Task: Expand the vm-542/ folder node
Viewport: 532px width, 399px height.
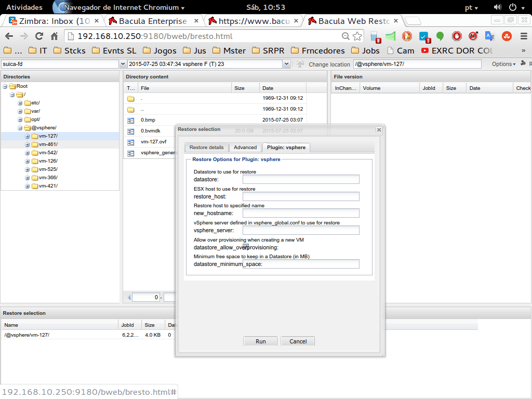Action: pyautogui.click(x=27, y=153)
